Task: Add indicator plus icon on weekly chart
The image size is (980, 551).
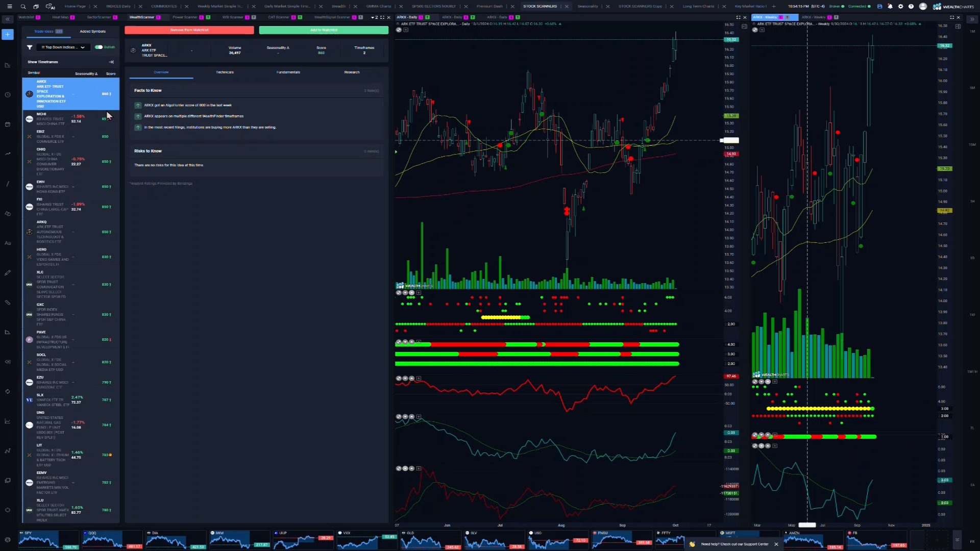Action: point(762,30)
